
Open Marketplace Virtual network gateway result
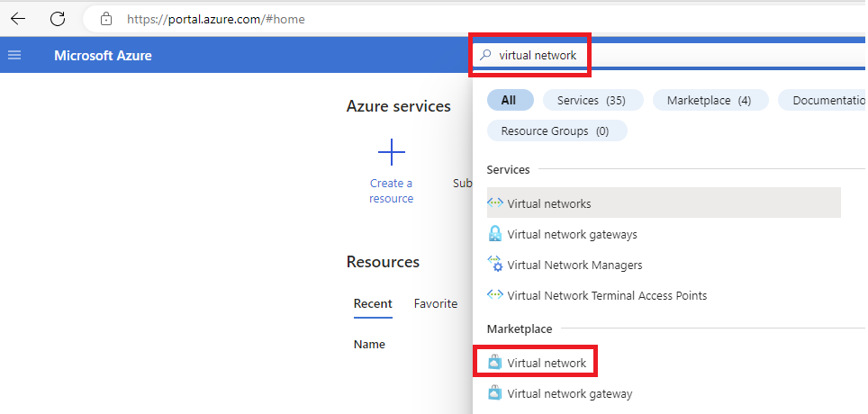[x=570, y=393]
